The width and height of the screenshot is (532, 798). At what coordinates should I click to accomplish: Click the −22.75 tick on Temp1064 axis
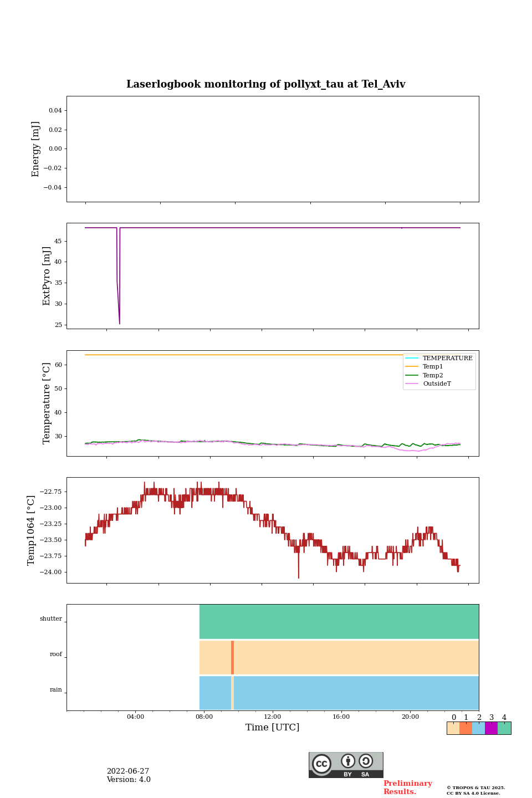coord(50,492)
